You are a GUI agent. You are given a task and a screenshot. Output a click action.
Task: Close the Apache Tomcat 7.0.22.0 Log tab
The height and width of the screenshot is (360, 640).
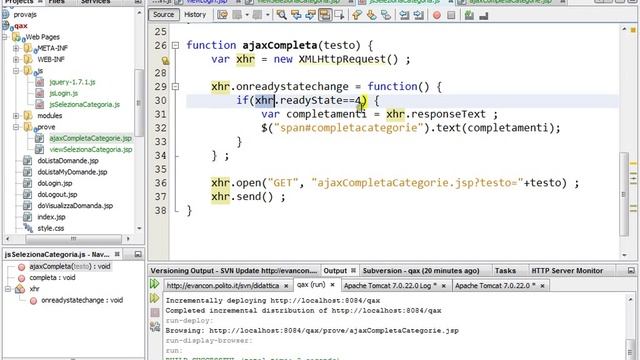[444, 286]
